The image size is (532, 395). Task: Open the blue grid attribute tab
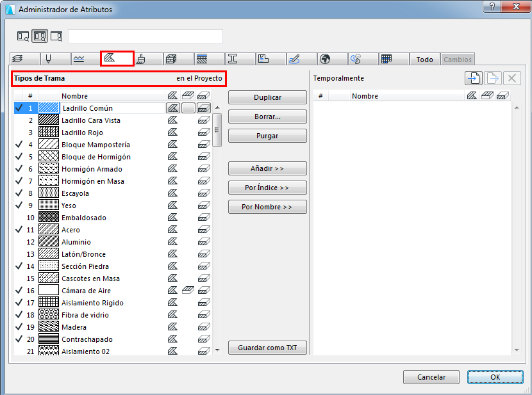[x=394, y=59]
